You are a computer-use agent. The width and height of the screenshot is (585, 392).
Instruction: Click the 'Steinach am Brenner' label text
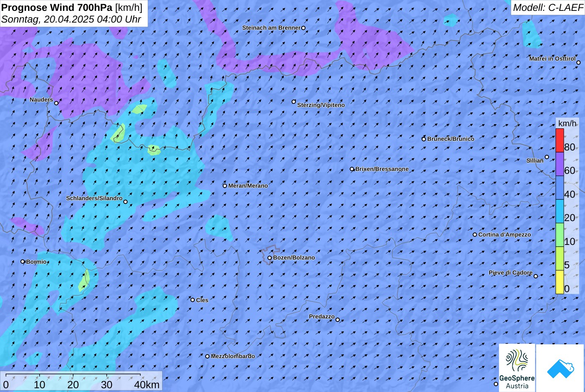[x=271, y=28]
